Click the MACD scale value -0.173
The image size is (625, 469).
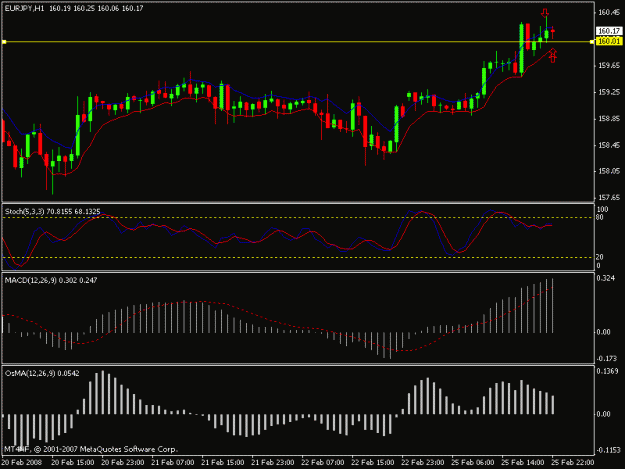(x=608, y=359)
